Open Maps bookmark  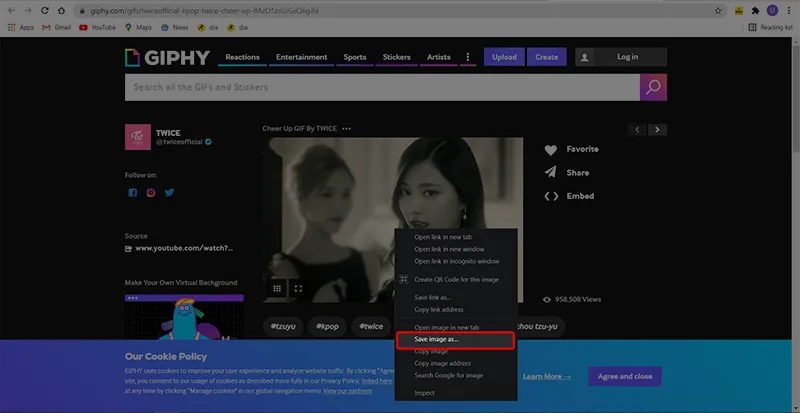(x=138, y=28)
